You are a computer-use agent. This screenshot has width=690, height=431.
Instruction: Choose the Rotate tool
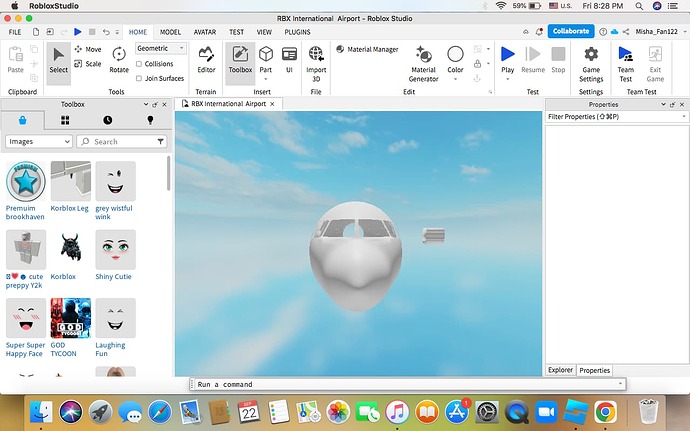coord(119,58)
